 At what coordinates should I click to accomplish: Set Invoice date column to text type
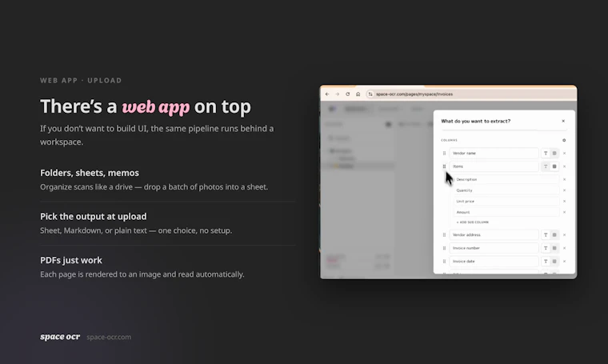click(x=546, y=262)
